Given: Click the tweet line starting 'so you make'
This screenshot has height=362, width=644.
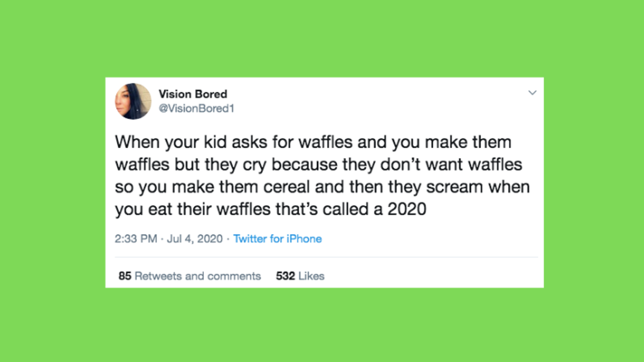Looking at the screenshot, I should click(x=322, y=187).
